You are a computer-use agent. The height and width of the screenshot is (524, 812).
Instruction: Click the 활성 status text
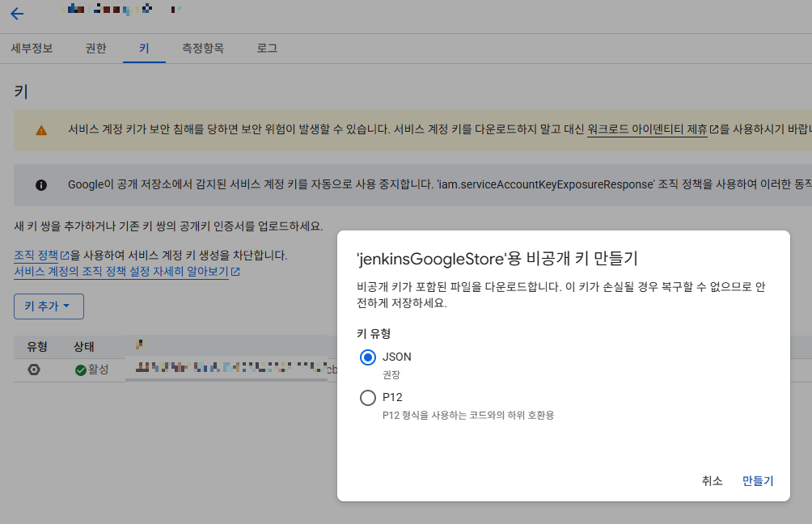98,370
